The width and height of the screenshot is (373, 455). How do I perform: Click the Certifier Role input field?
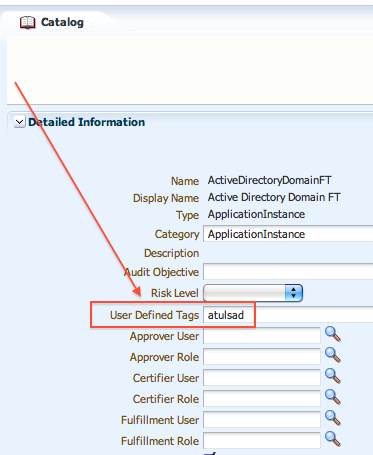tap(262, 399)
